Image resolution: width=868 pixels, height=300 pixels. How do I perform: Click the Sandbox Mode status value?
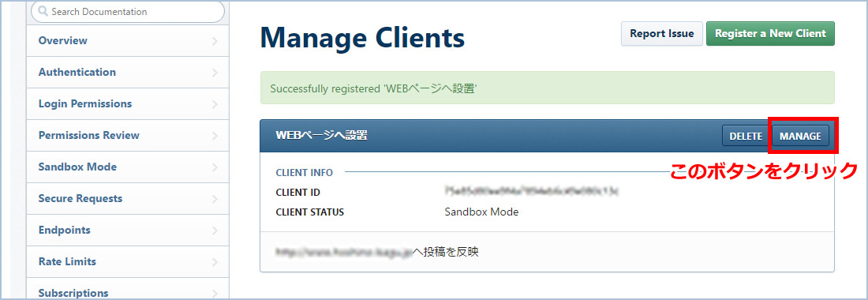click(481, 212)
